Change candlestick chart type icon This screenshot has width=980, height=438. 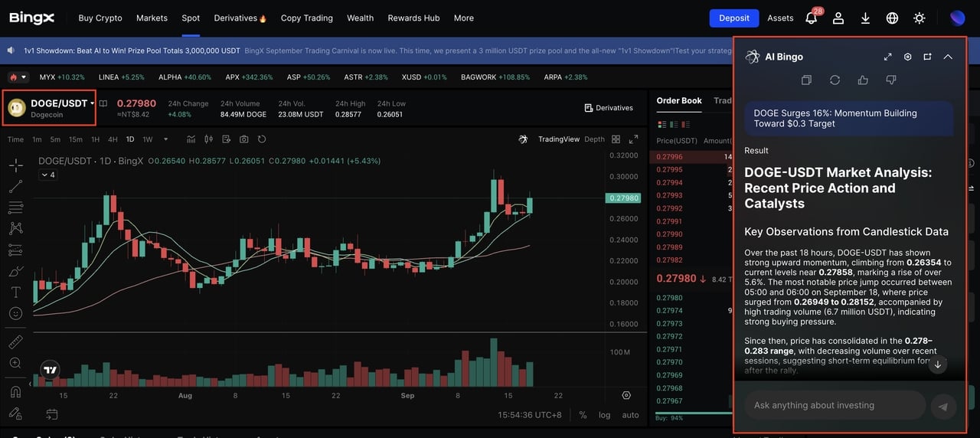click(x=208, y=139)
